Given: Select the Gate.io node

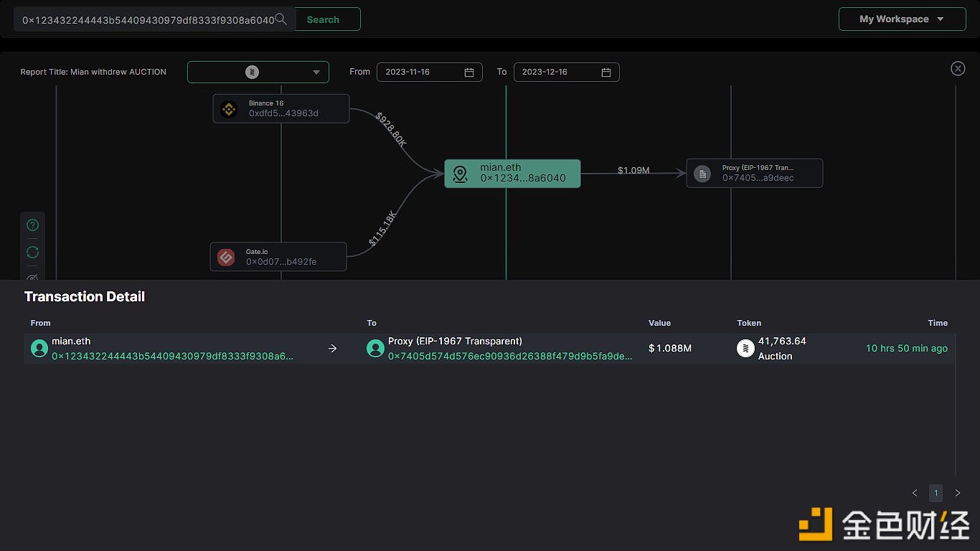Looking at the screenshot, I should click(x=278, y=257).
